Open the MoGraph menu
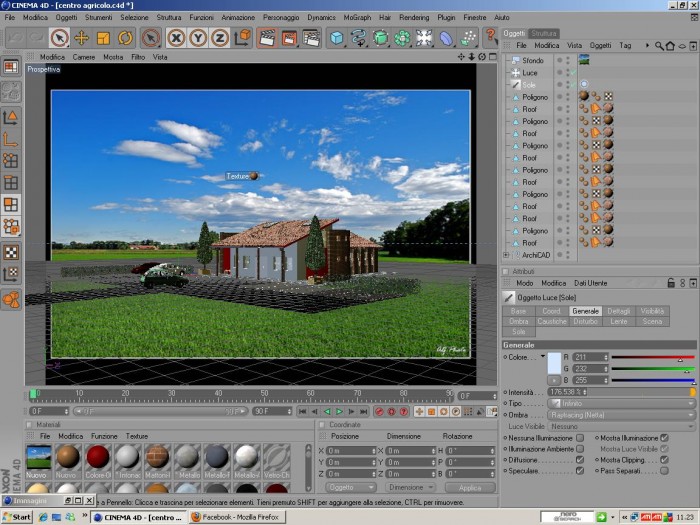This screenshot has width=700, height=525. point(357,17)
